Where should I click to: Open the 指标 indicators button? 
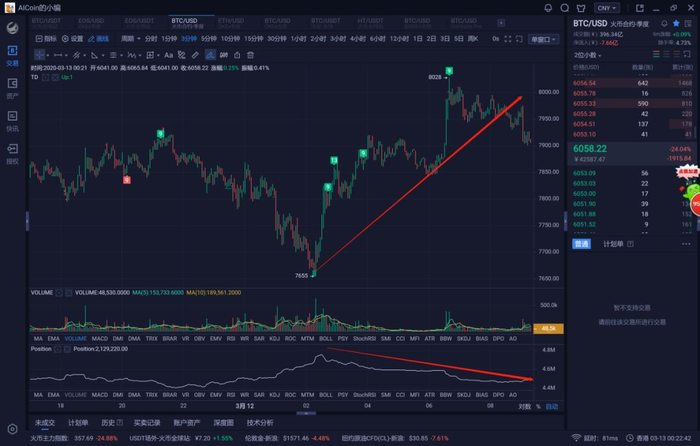point(46,38)
